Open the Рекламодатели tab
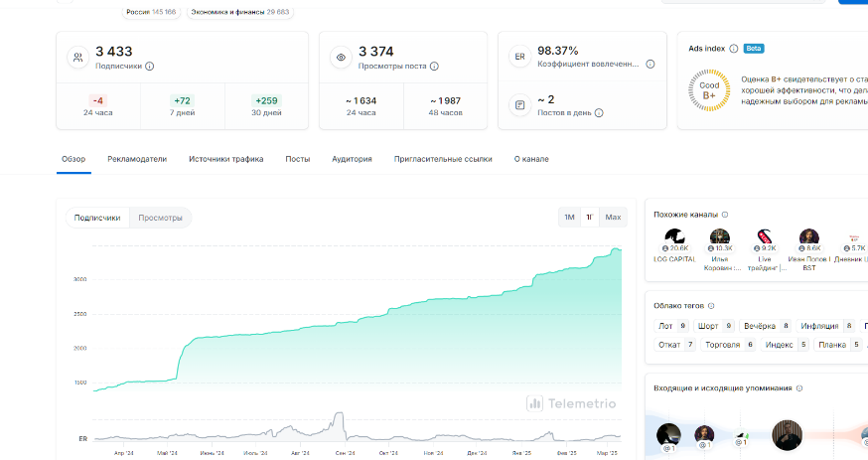 tap(137, 159)
